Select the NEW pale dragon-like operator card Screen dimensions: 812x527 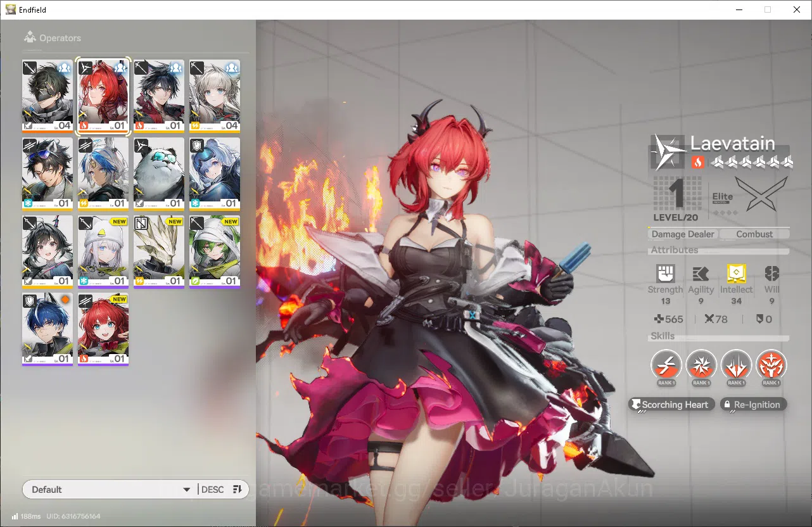159,251
